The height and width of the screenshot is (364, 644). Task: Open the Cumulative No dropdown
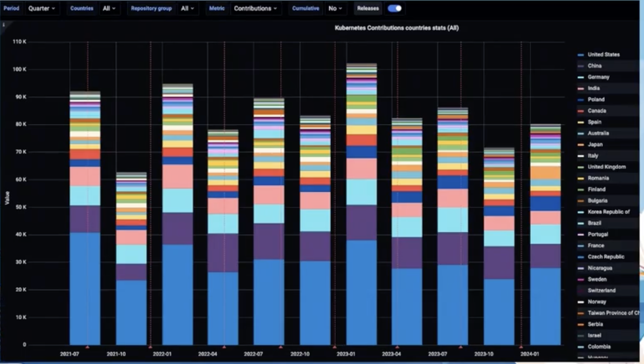pos(335,8)
